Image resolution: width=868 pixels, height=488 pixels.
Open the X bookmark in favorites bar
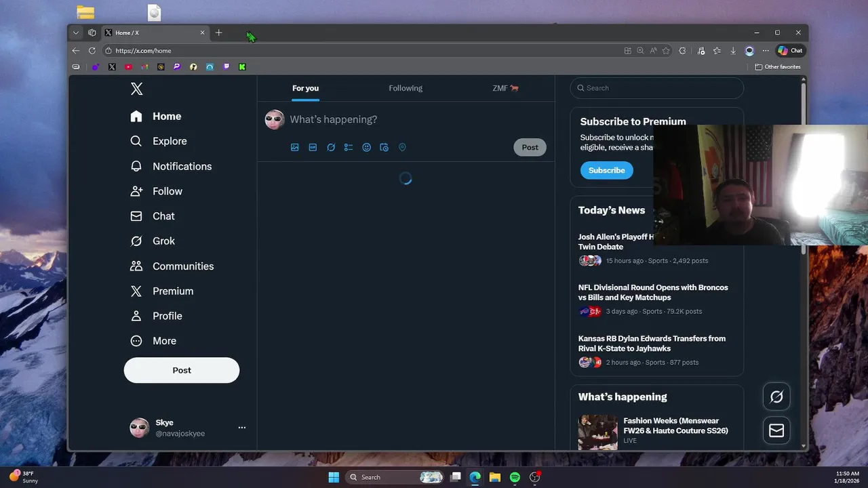pyautogui.click(x=112, y=67)
